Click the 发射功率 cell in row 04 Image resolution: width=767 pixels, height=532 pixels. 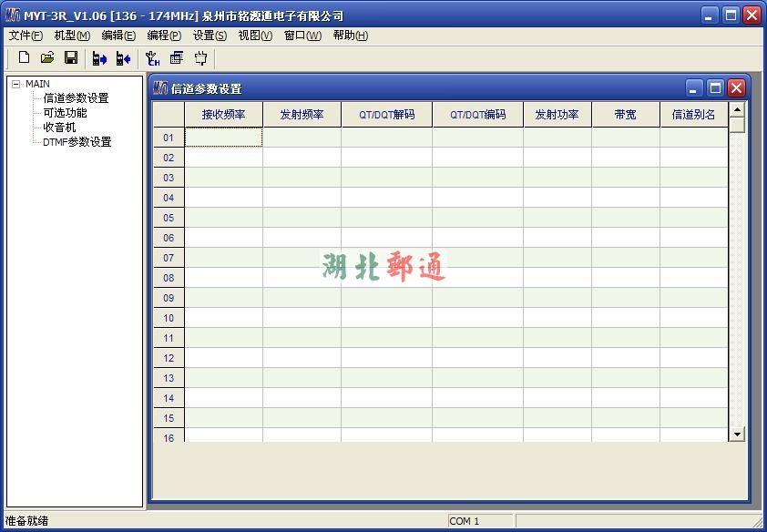click(x=557, y=198)
